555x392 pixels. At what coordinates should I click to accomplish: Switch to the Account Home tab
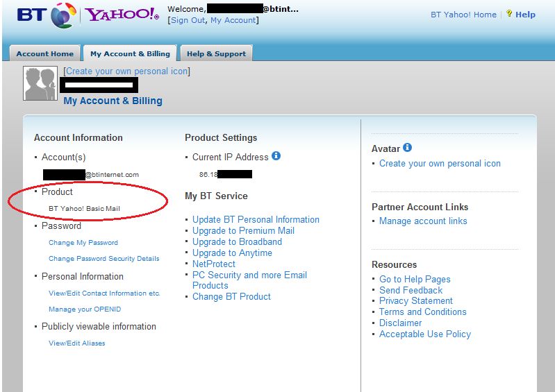[x=45, y=53]
